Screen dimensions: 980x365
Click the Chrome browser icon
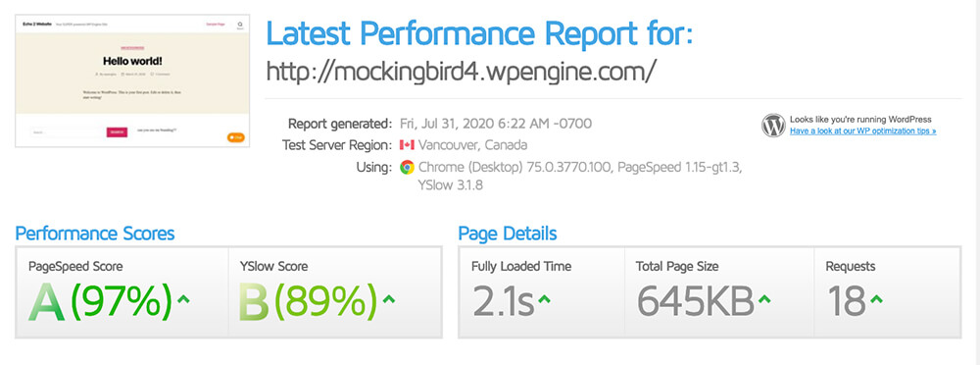point(407,167)
